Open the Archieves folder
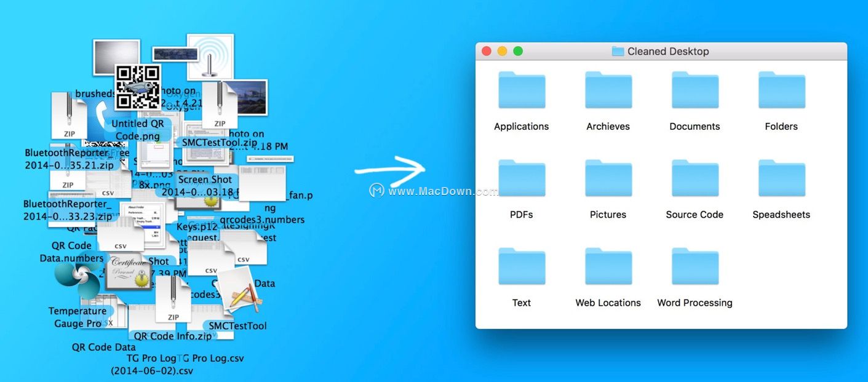Image resolution: width=868 pixels, height=382 pixels. tap(608, 91)
